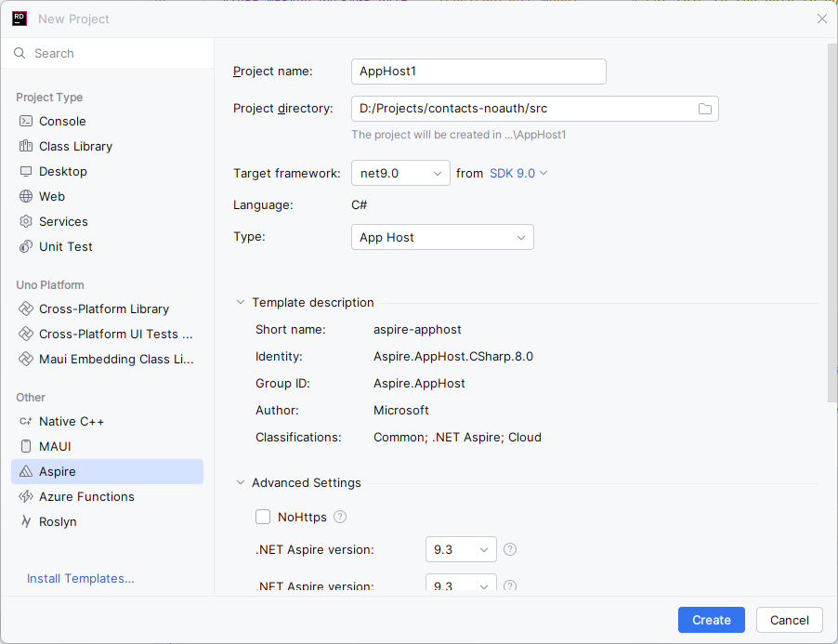This screenshot has height=644, width=838.
Task: Click the Aspire.AppHost.CSharp.8.0 identity text
Action: 453,357
